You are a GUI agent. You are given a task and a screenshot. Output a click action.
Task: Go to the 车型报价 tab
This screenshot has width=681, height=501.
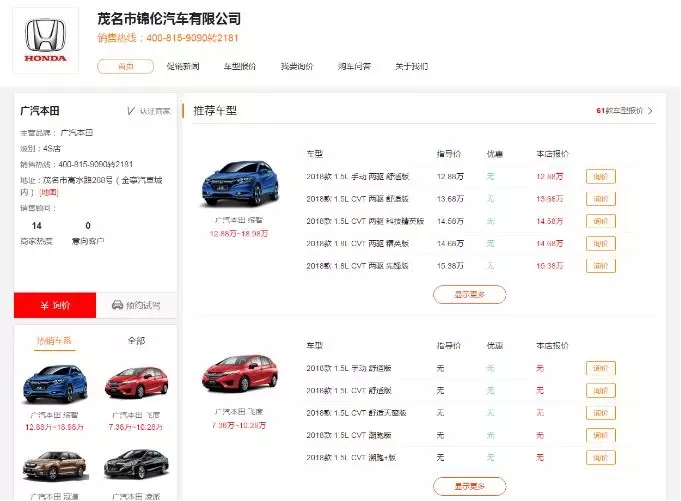pyautogui.click(x=240, y=66)
